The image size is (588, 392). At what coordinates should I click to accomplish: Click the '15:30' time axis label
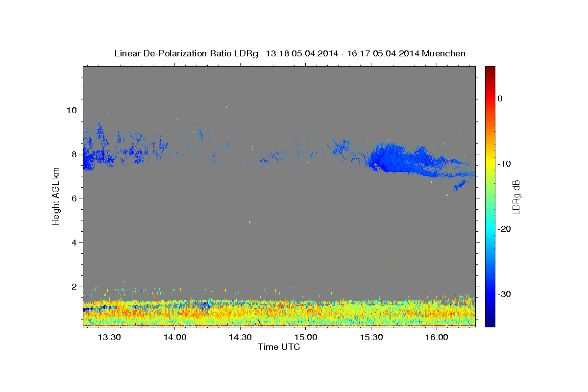coord(371,337)
